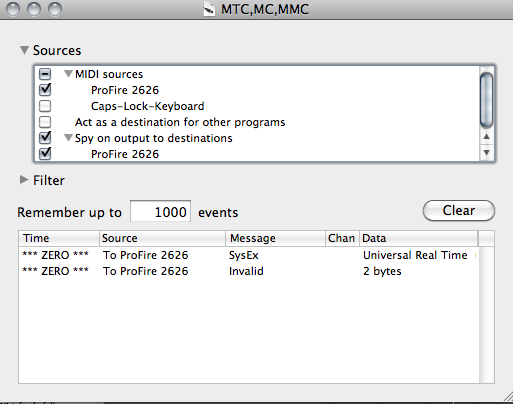Collapse the MIDI sources tree group

coord(68,74)
